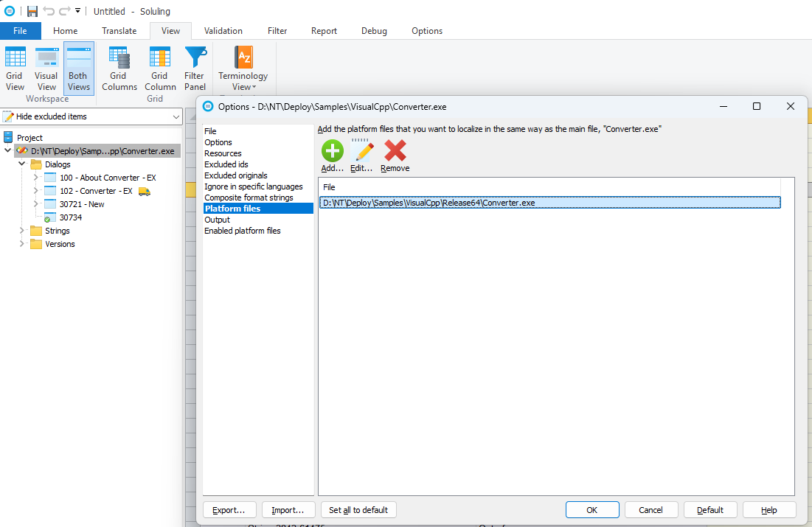Open the Validation ribbon tab
Viewport: 812px width, 527px height.
point(223,31)
